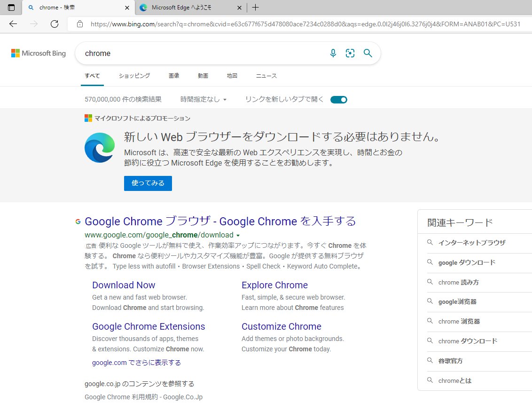Click google.com でさらに表示する link
The image size is (532, 404).
click(x=136, y=363)
